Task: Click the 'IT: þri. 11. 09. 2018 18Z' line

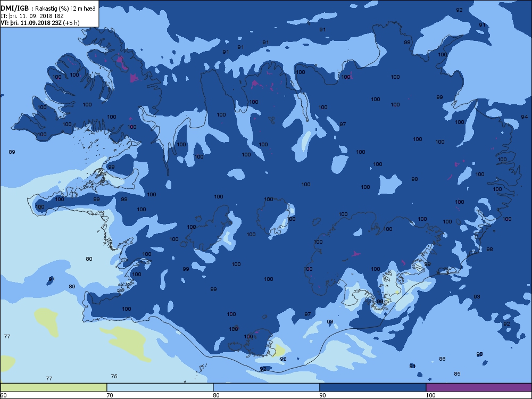Action: (x=32, y=16)
